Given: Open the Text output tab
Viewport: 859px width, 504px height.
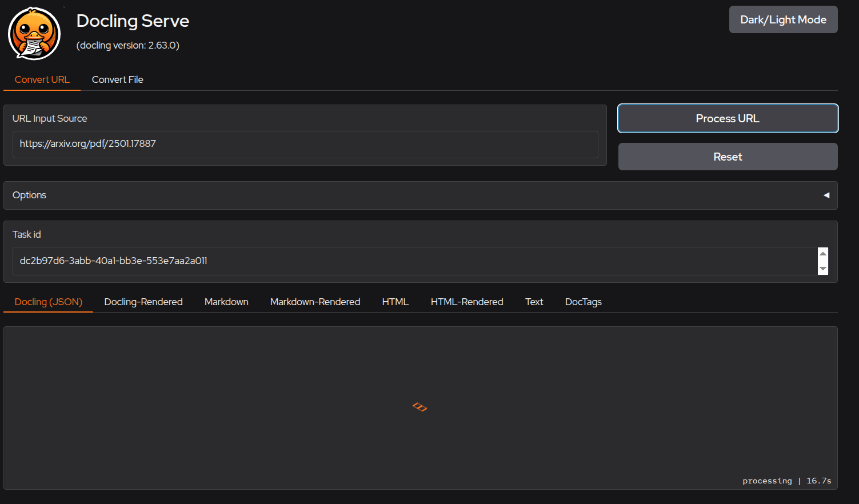Looking at the screenshot, I should [534, 302].
